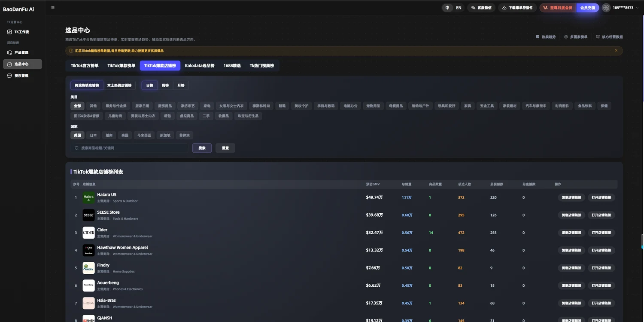The width and height of the screenshot is (644, 322).
Task: Expand the account dropdown arrow
Action: pyautogui.click(x=638, y=8)
